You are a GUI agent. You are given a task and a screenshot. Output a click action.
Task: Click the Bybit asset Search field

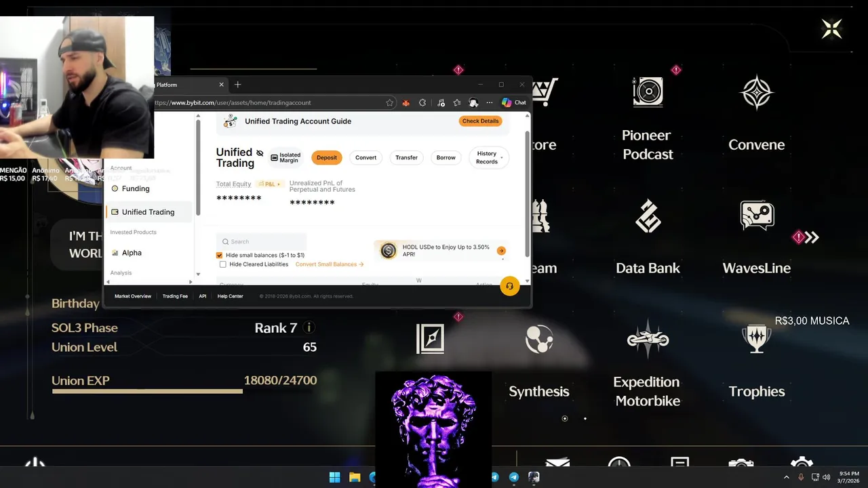coord(262,241)
